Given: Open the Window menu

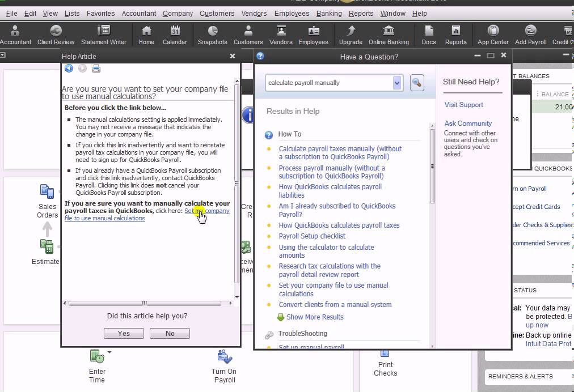Looking at the screenshot, I should tap(393, 14).
